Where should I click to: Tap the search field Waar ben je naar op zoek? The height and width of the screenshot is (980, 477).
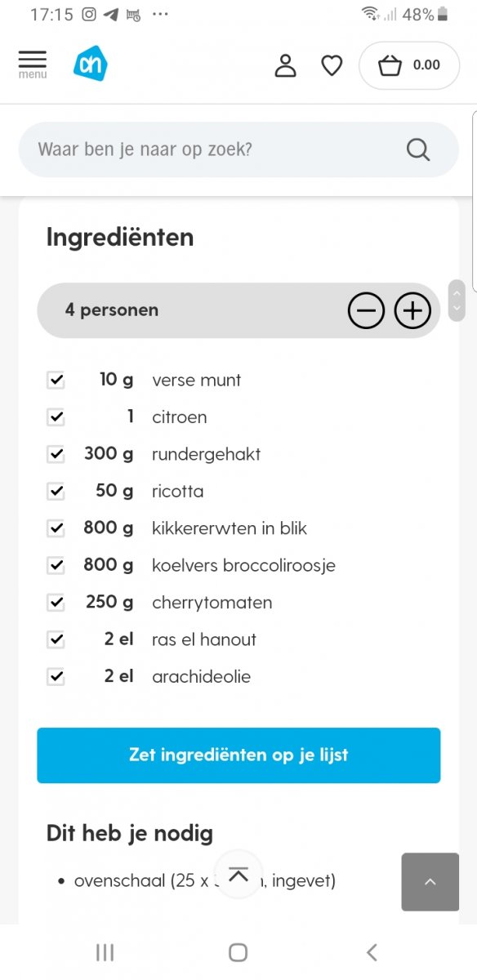coord(204,149)
